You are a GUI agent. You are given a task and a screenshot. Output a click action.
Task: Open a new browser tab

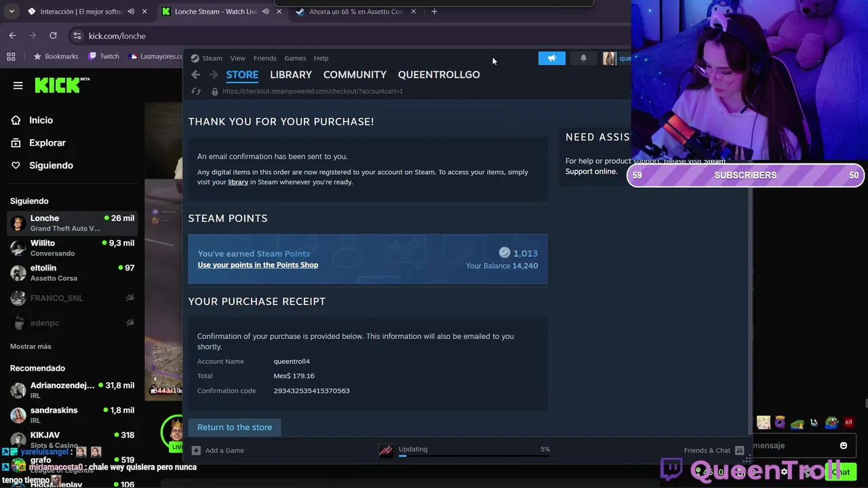tap(434, 12)
